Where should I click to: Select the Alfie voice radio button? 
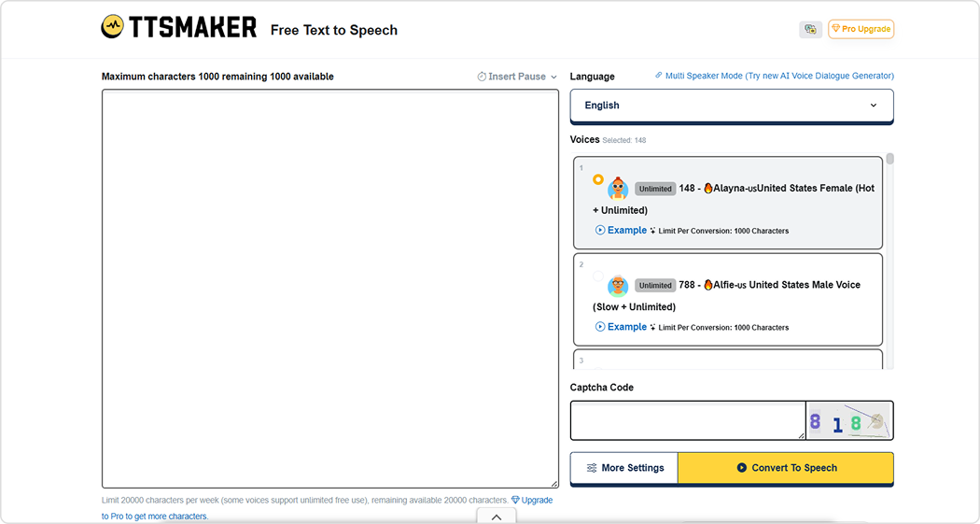click(598, 276)
